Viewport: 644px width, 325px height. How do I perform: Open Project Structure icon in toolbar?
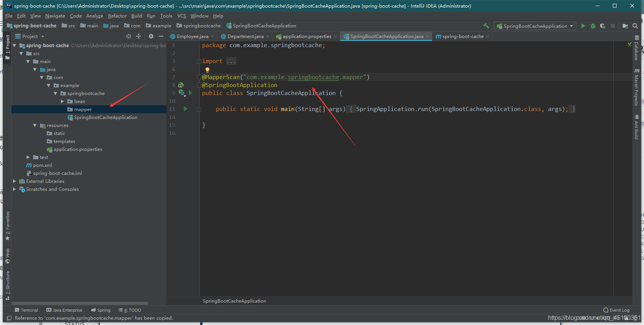(625, 26)
